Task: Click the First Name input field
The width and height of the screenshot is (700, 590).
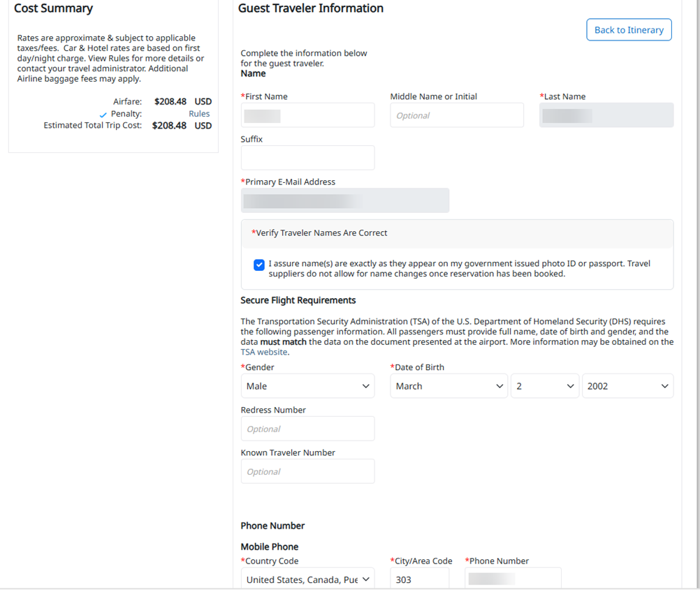Action: (x=307, y=116)
